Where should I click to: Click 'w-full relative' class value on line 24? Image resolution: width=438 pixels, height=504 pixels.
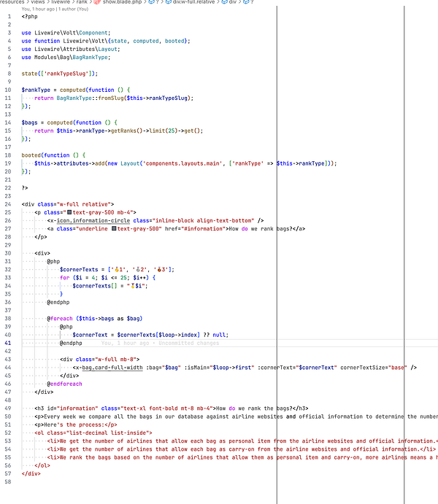[84, 204]
